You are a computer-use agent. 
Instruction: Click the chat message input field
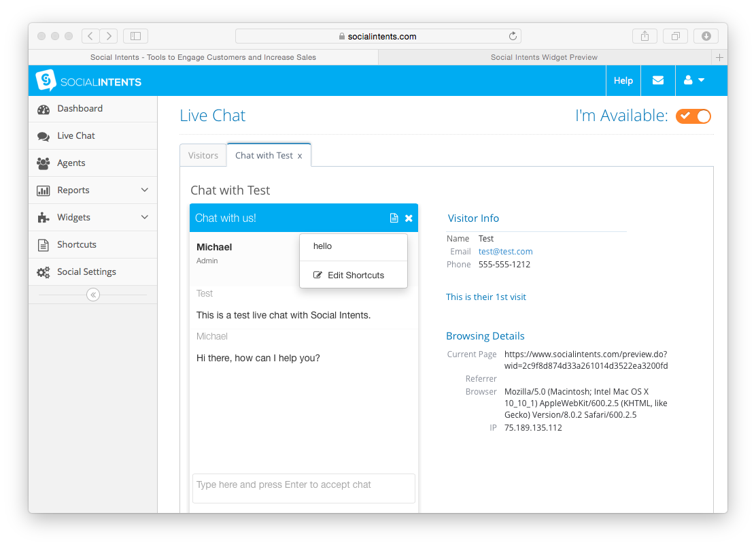click(304, 488)
